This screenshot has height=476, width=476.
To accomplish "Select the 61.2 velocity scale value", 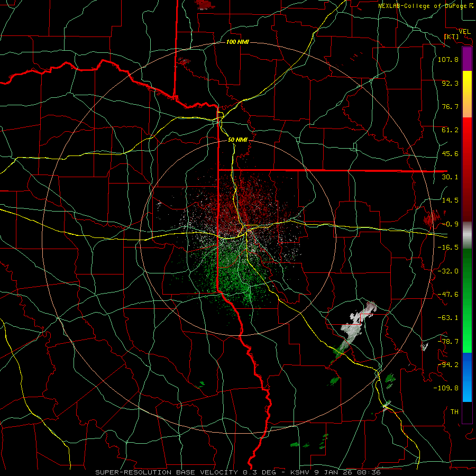I will coord(450,130).
